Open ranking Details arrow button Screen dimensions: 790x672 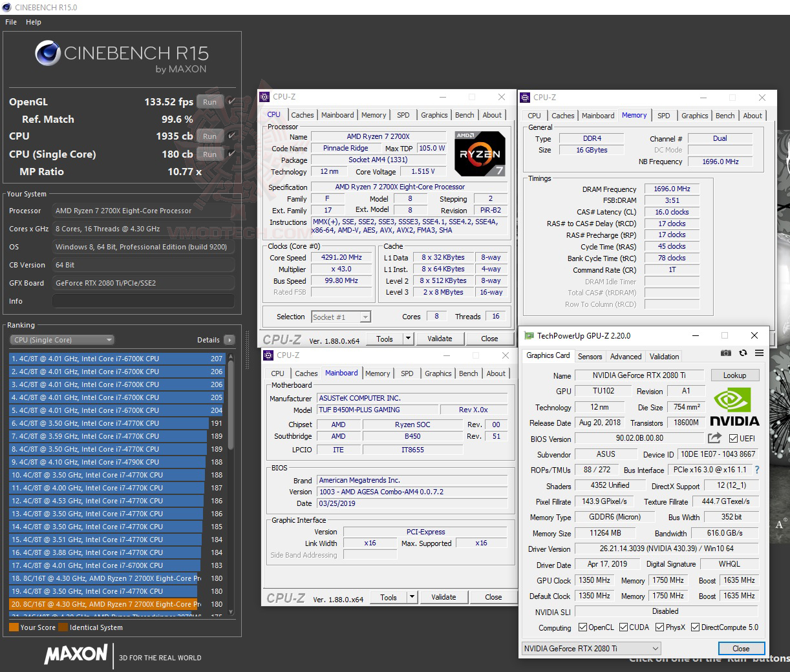click(229, 340)
